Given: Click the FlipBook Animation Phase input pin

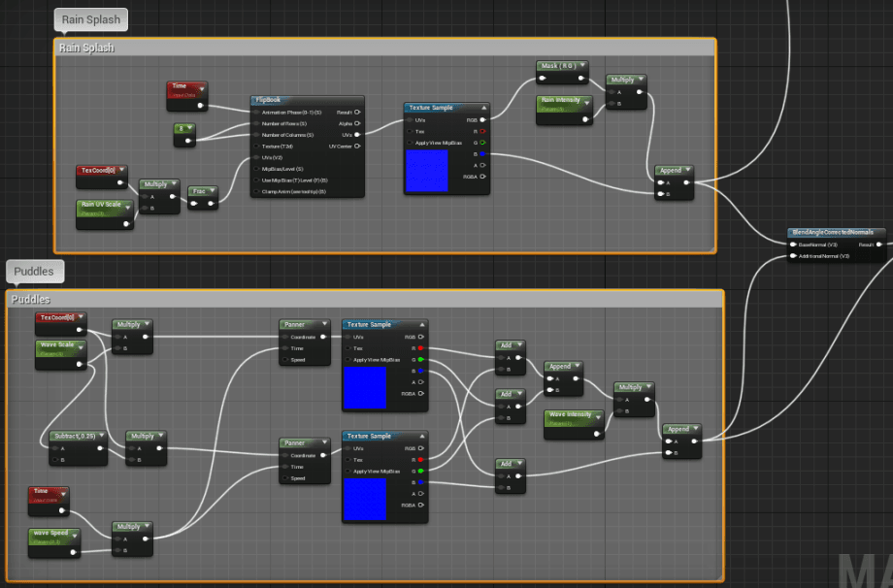Looking at the screenshot, I should [256, 113].
